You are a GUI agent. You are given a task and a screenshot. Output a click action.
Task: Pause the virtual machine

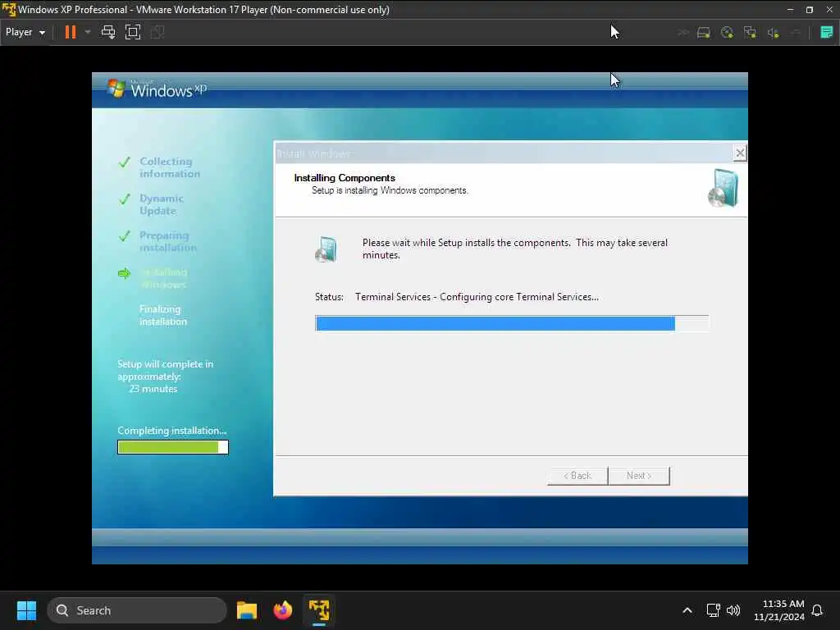(x=71, y=32)
